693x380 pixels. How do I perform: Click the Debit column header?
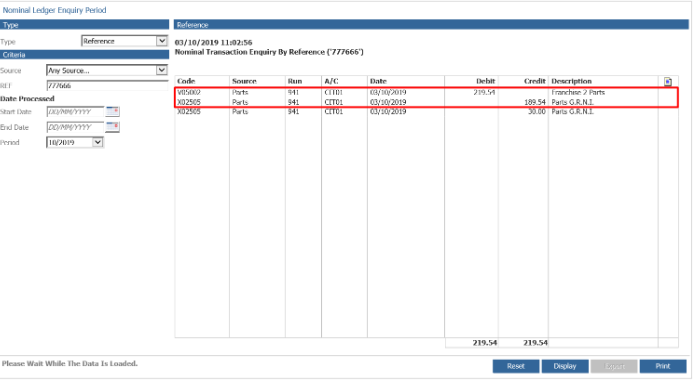pos(485,81)
